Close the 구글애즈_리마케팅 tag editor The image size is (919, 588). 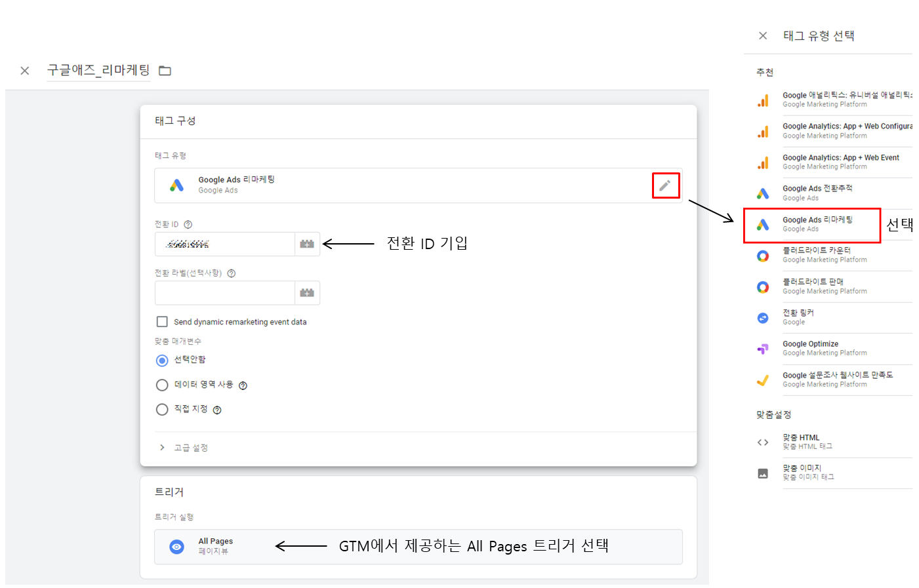pyautogui.click(x=25, y=71)
